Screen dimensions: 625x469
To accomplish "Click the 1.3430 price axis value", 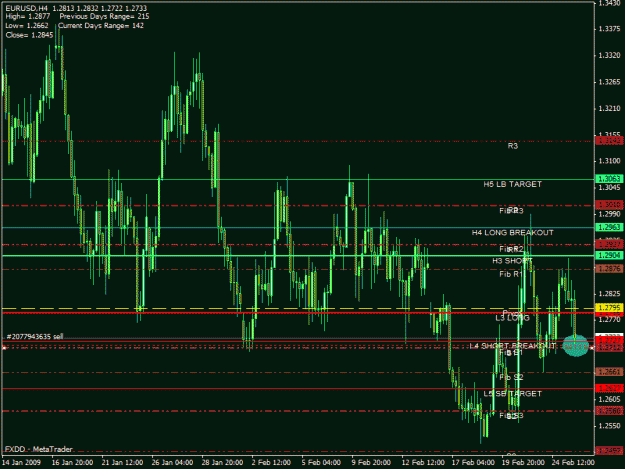I will (609, 3).
